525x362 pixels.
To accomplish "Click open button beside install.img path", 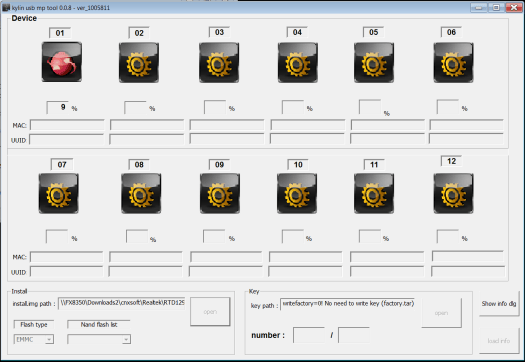I will click(210, 312).
